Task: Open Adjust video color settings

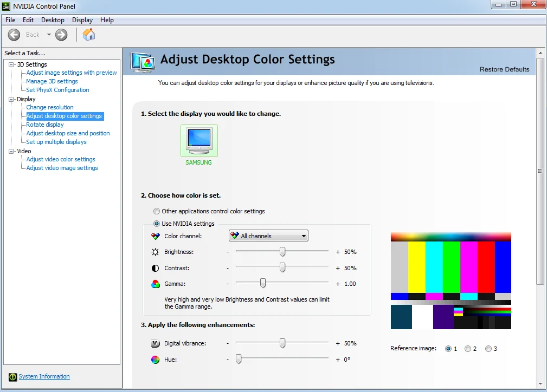Action: (61, 159)
